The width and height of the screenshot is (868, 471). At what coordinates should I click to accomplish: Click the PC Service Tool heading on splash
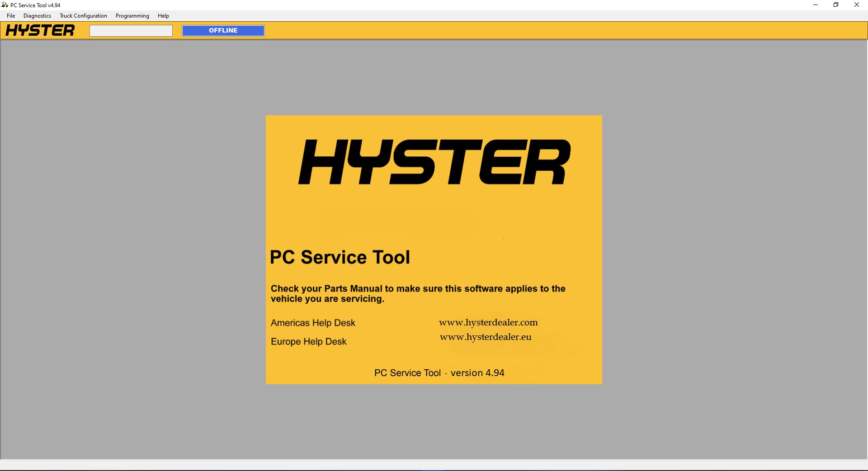coord(340,257)
